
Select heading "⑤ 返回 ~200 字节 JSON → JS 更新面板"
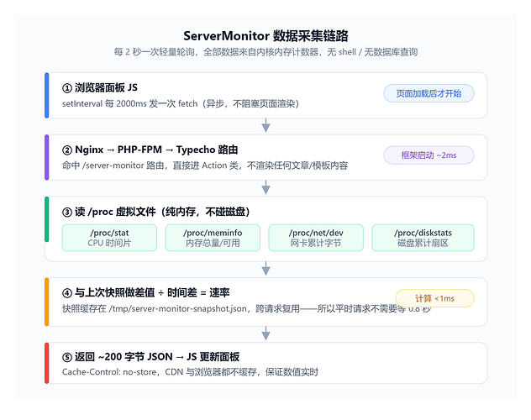(150, 357)
